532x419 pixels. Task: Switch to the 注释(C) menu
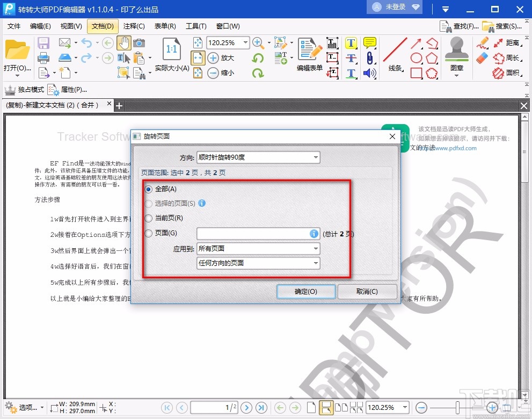pyautogui.click(x=134, y=26)
